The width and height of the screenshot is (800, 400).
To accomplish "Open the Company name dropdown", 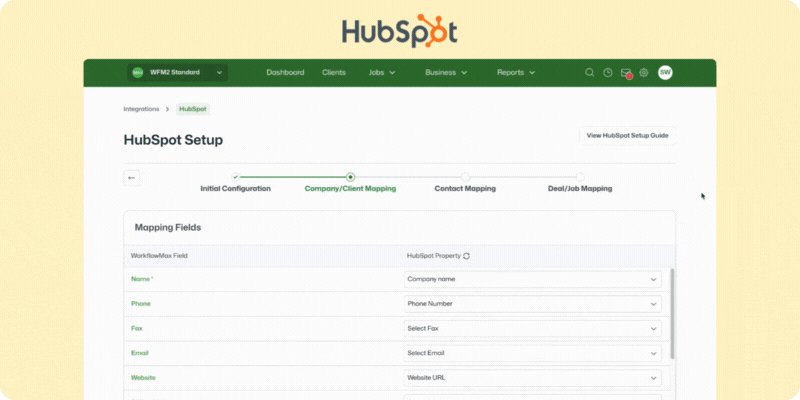I will 533,279.
